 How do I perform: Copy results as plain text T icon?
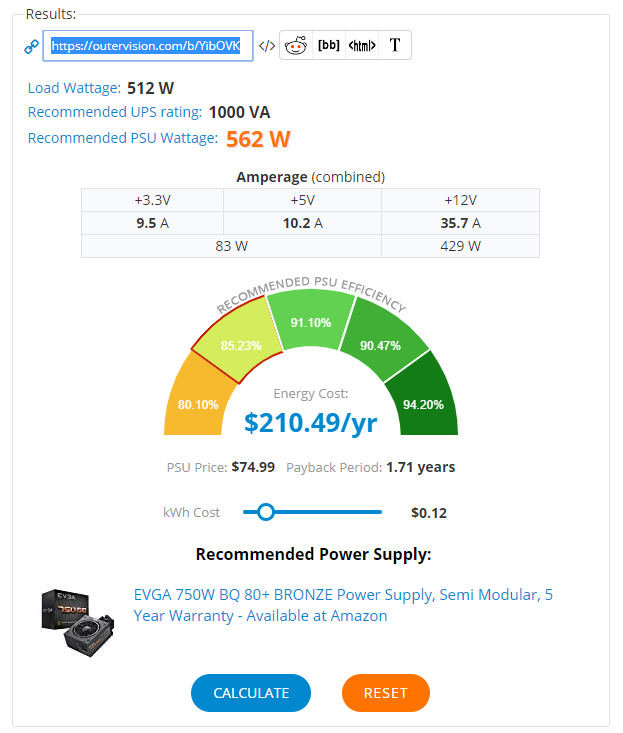[x=395, y=45]
